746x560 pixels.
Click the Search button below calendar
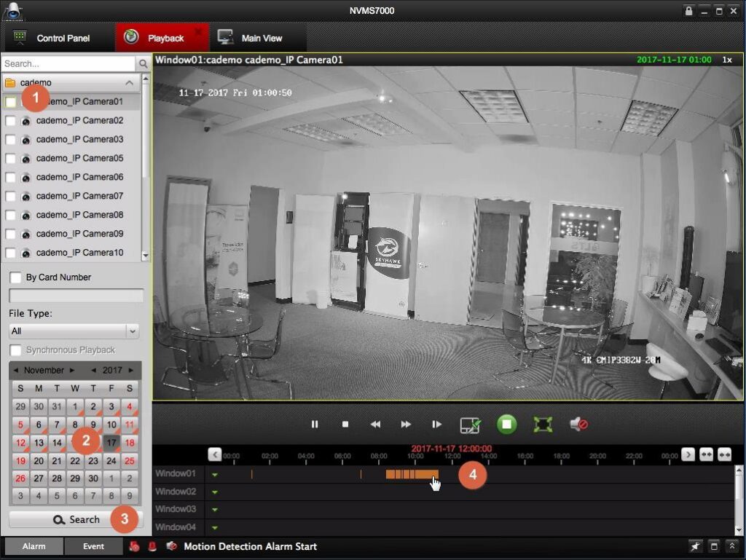[76, 520]
